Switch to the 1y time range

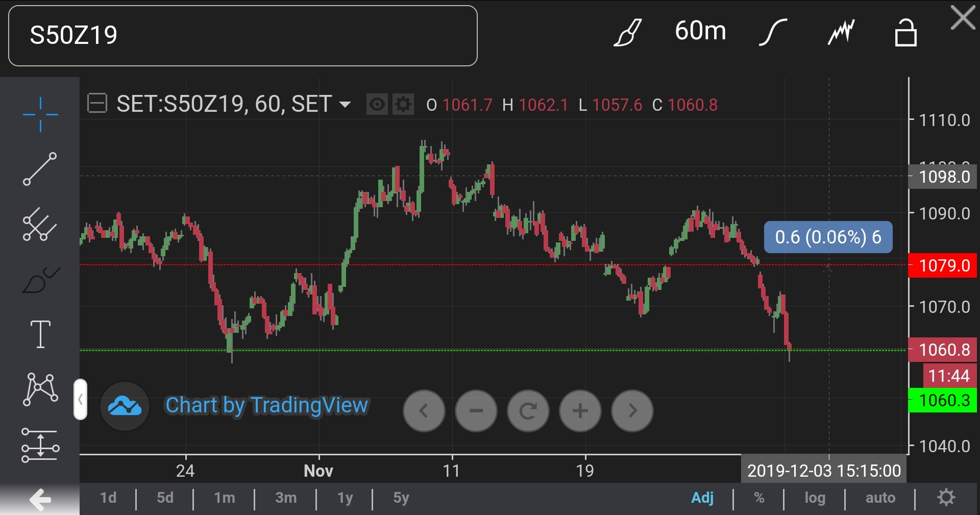coord(345,498)
